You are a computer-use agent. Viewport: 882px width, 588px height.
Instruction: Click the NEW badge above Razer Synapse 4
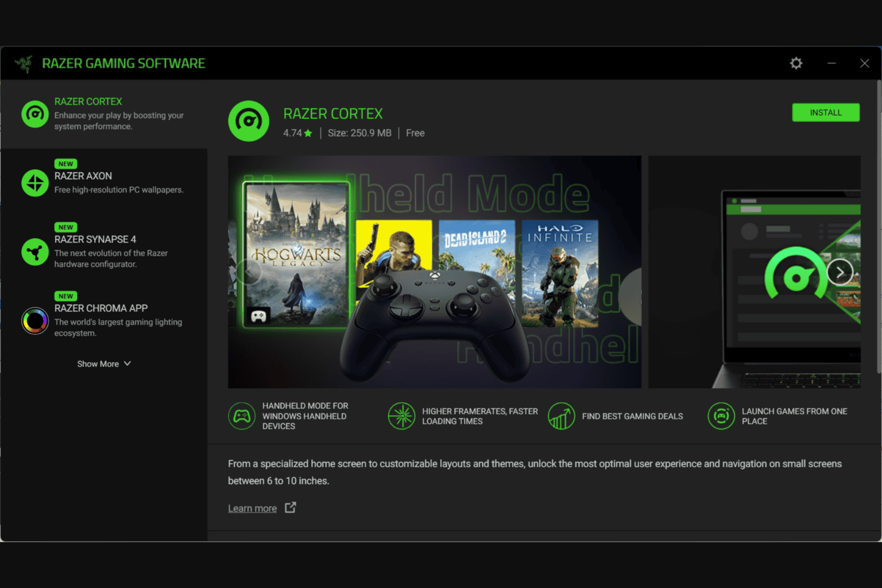coord(66,227)
